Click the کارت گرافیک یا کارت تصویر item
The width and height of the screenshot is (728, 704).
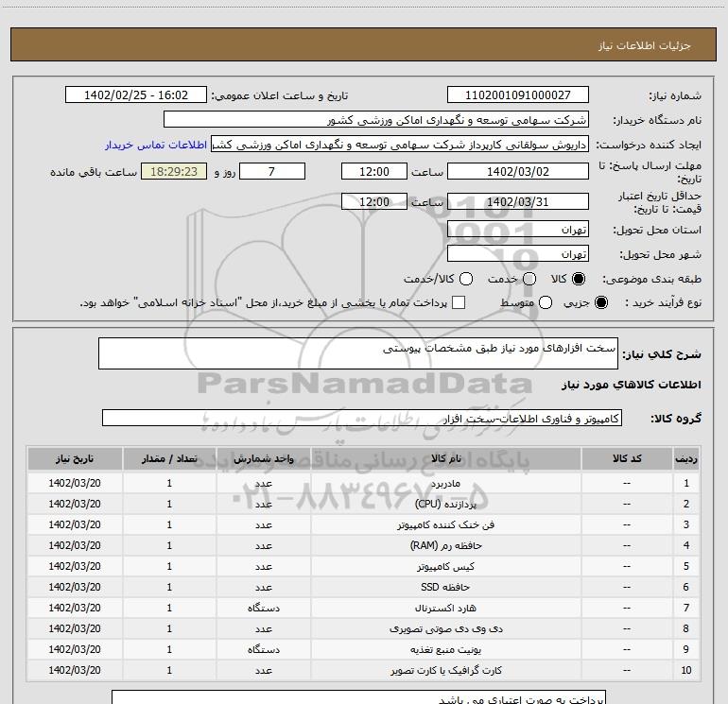point(445,671)
